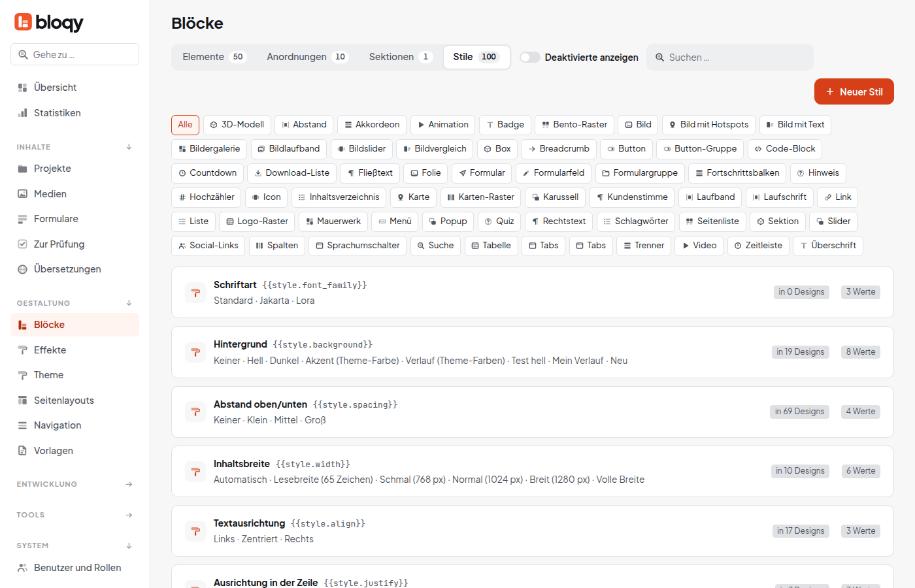Filter by the Alle chip
The image size is (915, 588).
coord(185,125)
